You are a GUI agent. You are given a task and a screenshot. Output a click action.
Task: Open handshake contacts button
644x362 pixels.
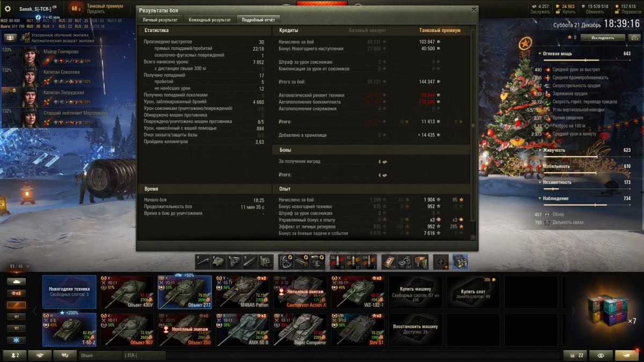tap(40, 355)
